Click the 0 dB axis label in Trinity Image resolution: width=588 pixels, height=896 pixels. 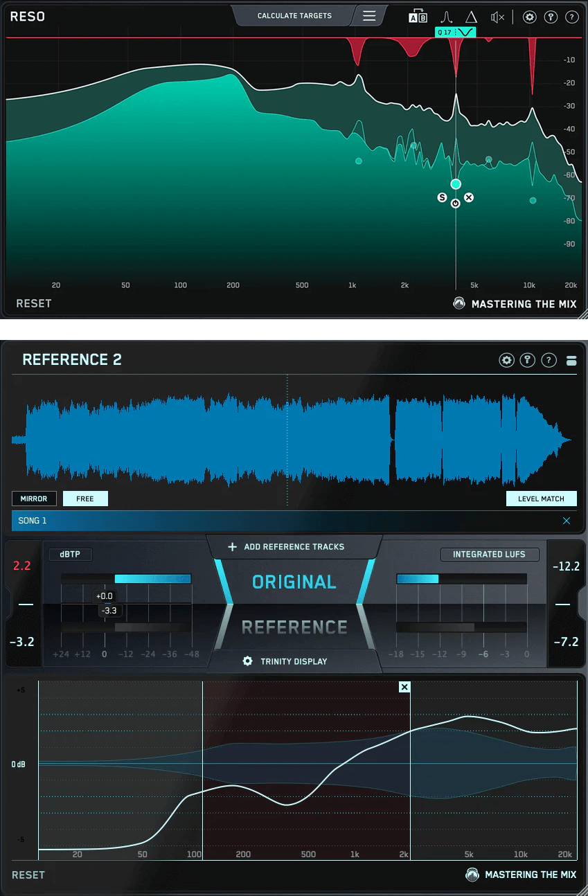click(x=19, y=764)
